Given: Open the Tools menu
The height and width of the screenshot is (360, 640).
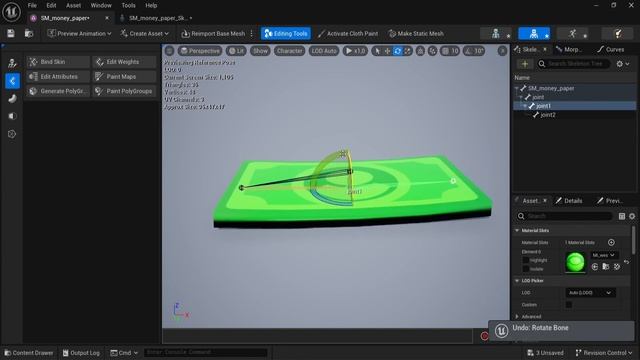Looking at the screenshot, I should [x=128, y=5].
